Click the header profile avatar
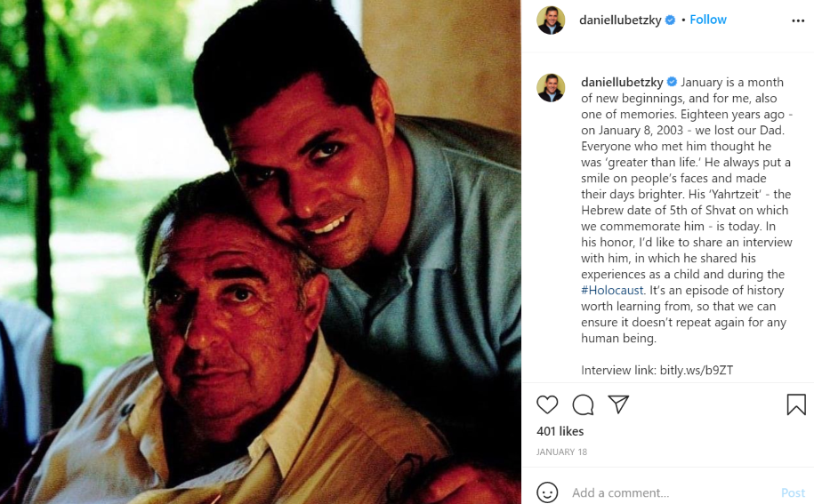 pyautogui.click(x=551, y=20)
